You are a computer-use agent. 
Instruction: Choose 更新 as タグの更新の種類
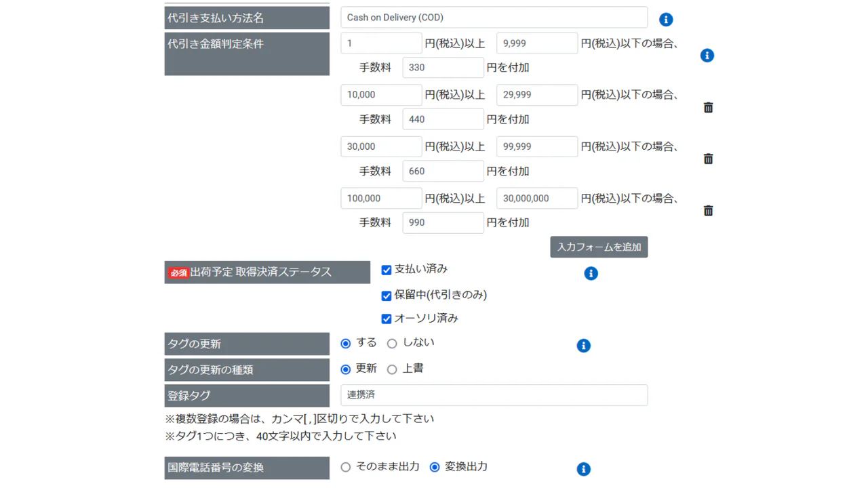346,369
